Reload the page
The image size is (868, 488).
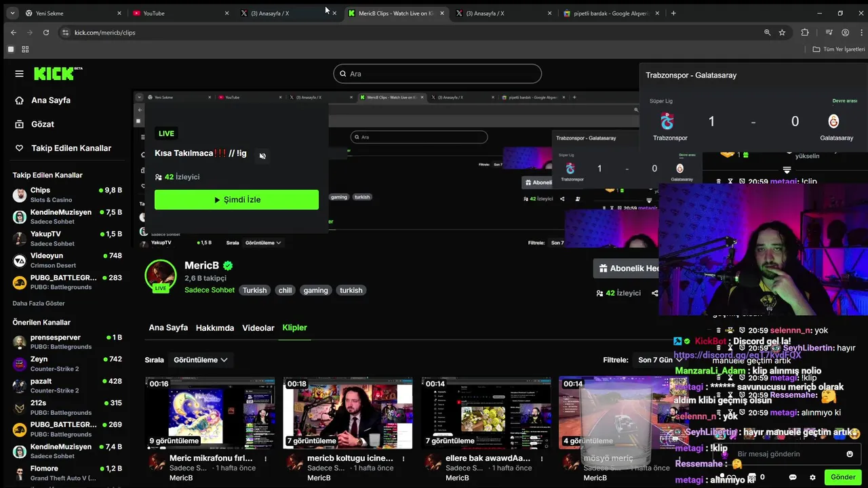[x=46, y=33]
